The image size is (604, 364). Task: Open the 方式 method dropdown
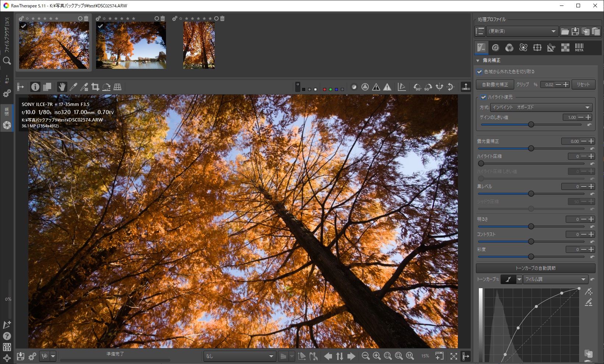pyautogui.click(x=541, y=107)
